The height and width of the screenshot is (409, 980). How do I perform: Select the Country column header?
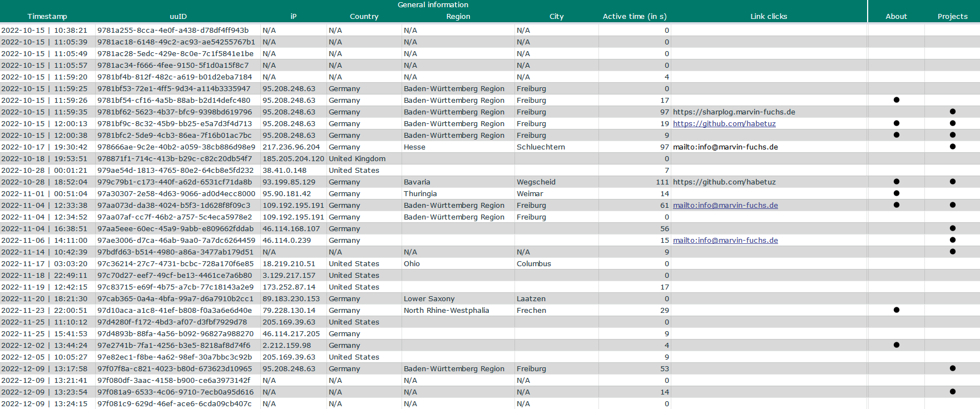click(364, 17)
